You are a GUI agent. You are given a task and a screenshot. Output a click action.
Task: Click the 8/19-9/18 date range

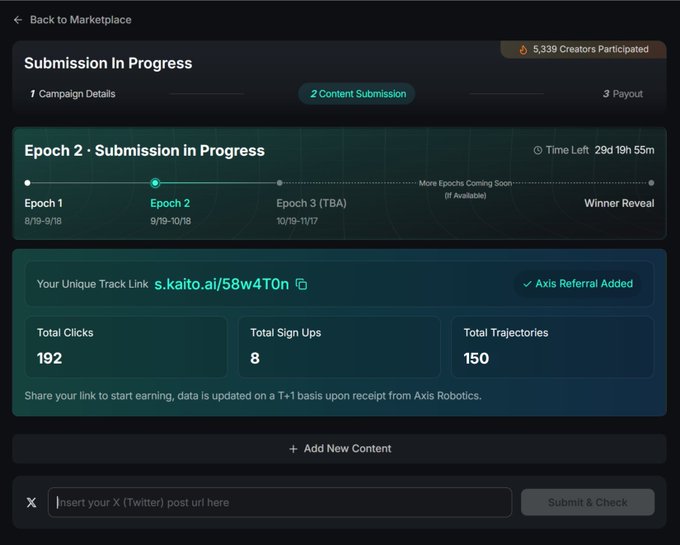(x=43, y=221)
